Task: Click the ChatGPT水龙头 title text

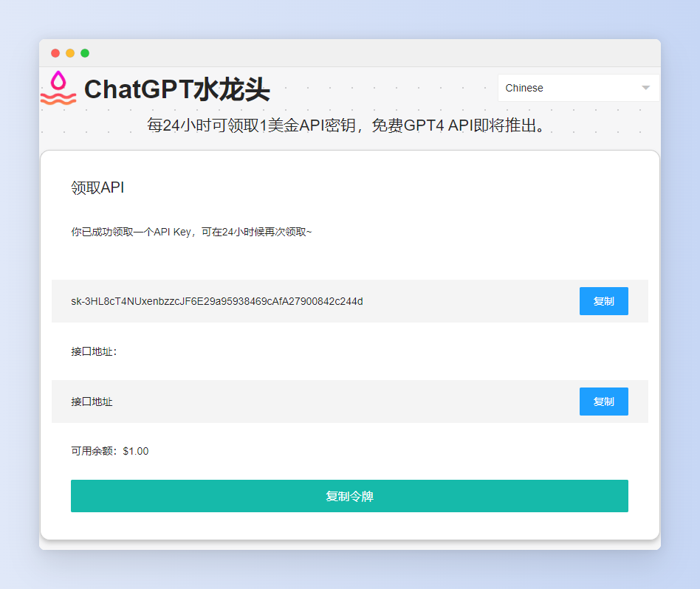Action: tap(177, 89)
